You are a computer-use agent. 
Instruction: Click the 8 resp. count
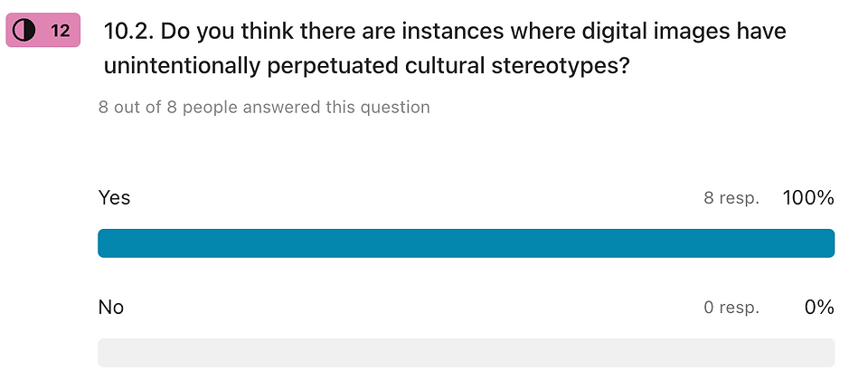731,198
